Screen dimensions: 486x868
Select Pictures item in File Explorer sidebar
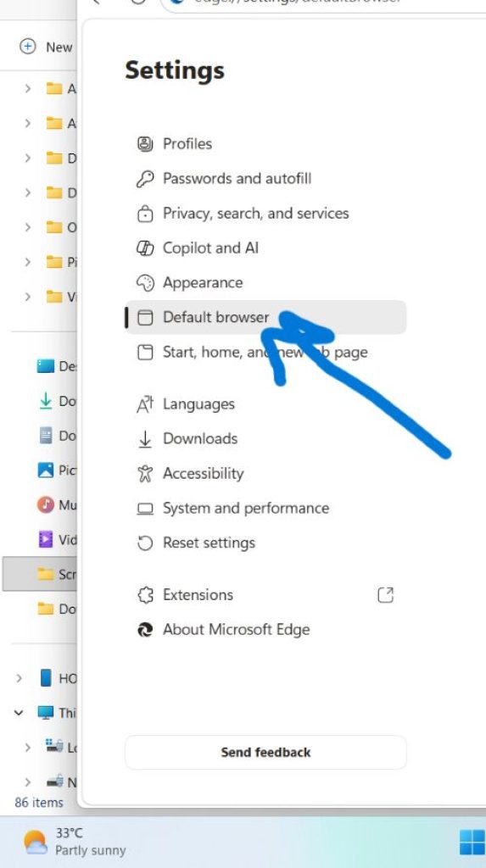55,470
